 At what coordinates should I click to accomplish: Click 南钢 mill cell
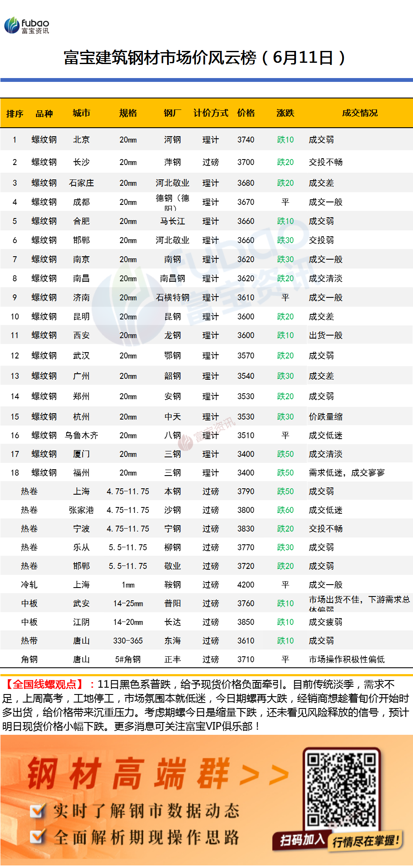pos(173,259)
